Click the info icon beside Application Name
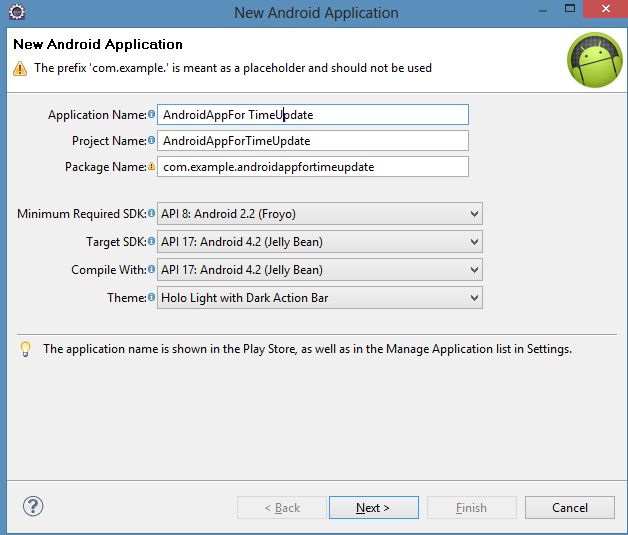Viewport: 628px width, 535px height. 152,115
